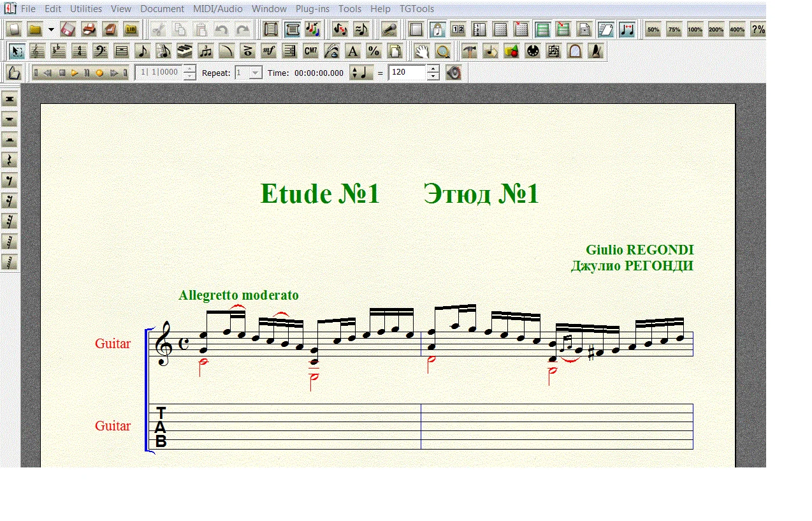This screenshot has width=812, height=521.
Task: Open the tempo note duration selector
Action: point(361,73)
